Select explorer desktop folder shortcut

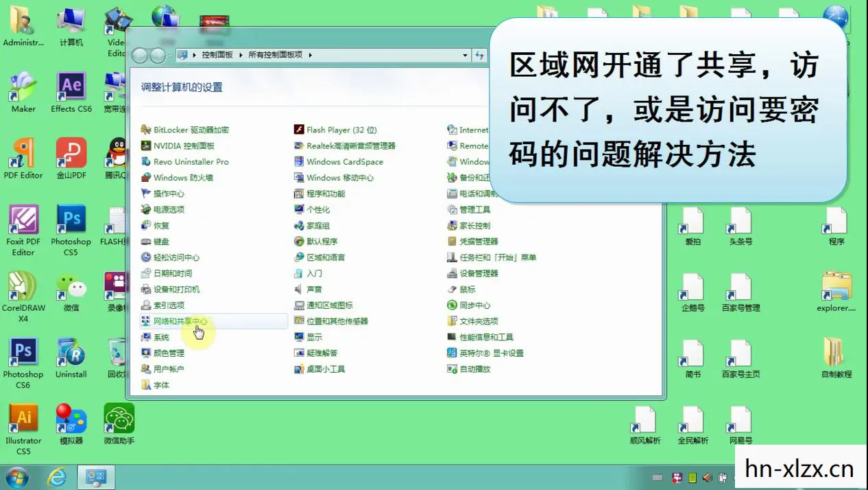point(836,292)
